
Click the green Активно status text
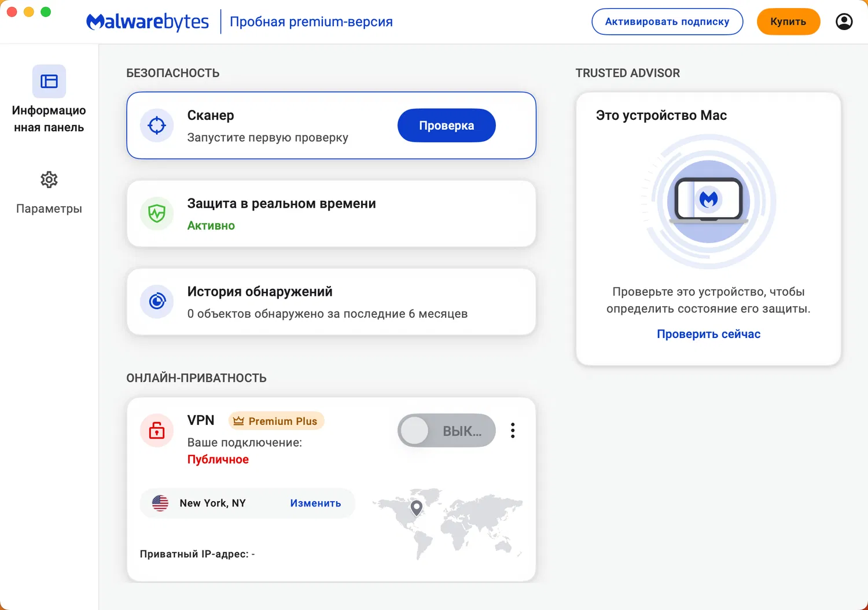(211, 226)
